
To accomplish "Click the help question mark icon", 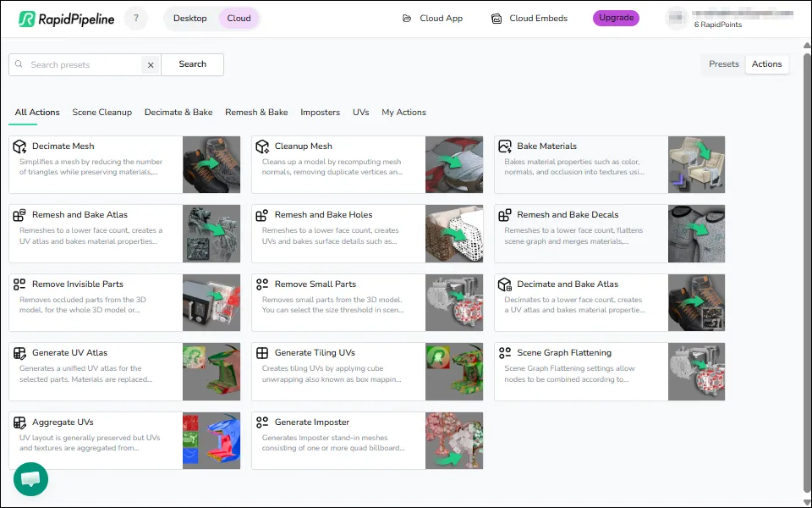I will [135, 18].
